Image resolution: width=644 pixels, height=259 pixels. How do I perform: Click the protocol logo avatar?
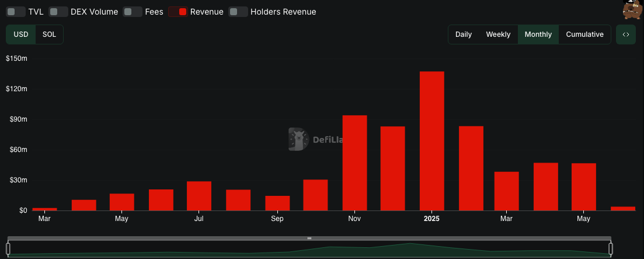632,10
